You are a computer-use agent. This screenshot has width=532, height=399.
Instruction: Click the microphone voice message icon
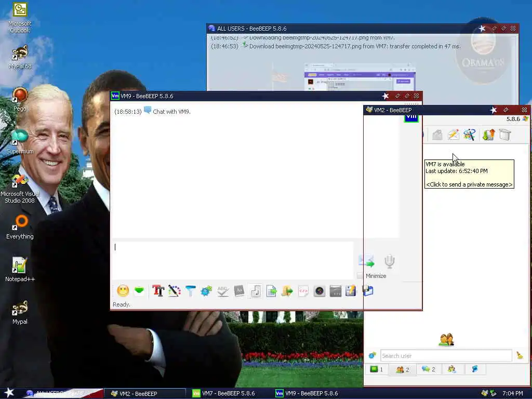[390, 261]
